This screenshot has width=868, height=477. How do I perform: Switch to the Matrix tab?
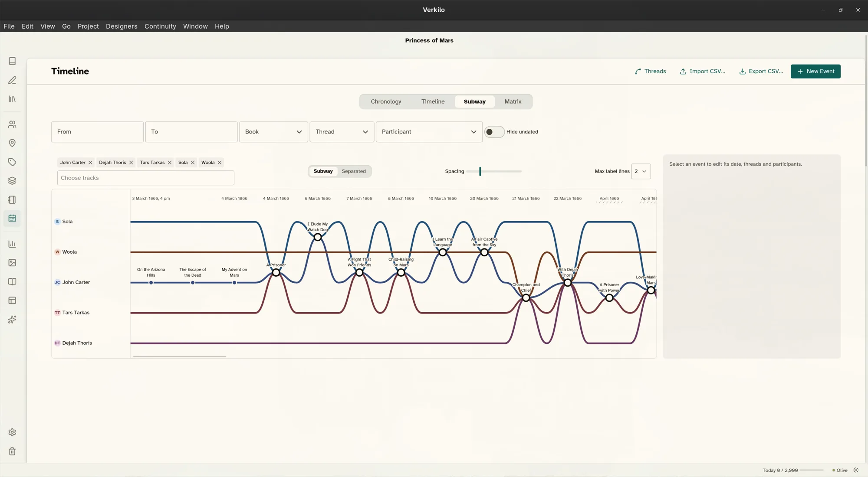tap(513, 101)
